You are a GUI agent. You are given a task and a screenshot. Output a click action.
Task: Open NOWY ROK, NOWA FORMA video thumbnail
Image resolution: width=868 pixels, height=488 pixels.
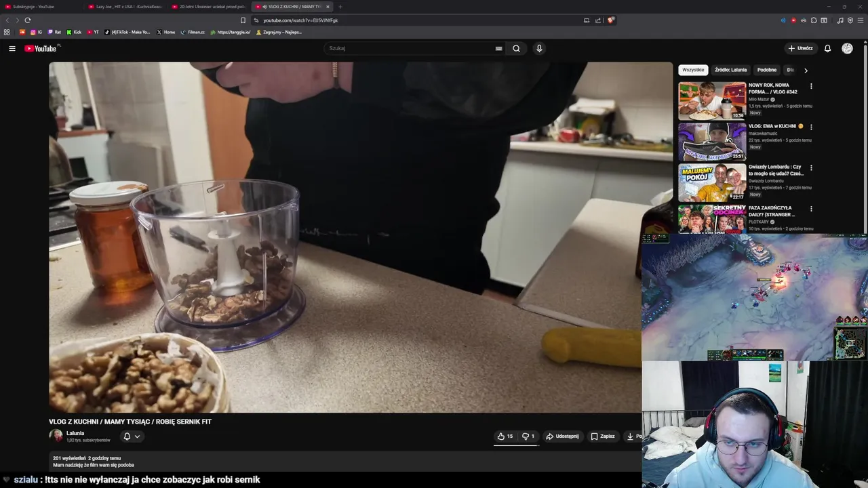pos(712,101)
